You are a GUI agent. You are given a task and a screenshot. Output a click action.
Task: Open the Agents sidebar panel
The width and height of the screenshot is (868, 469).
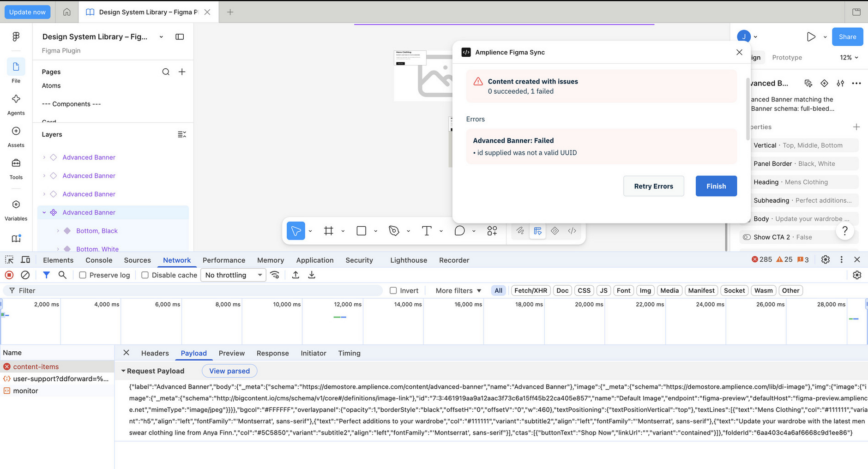tap(16, 104)
